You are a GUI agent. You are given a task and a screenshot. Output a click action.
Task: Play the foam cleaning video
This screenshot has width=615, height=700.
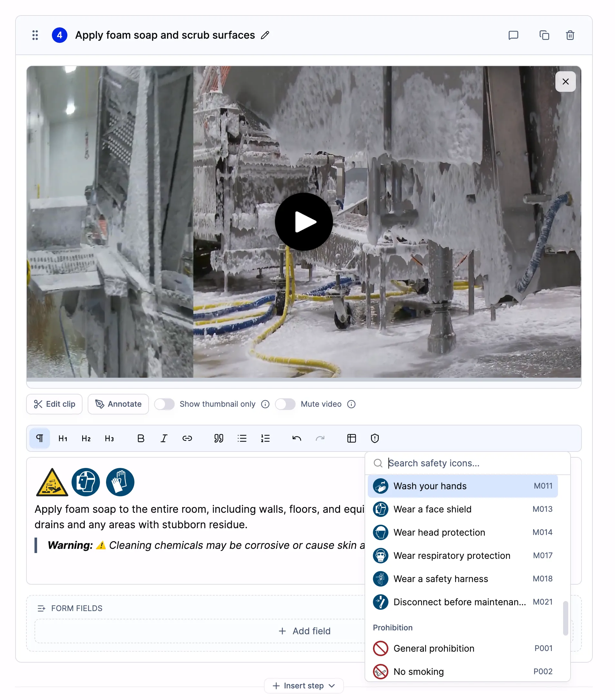tap(304, 222)
